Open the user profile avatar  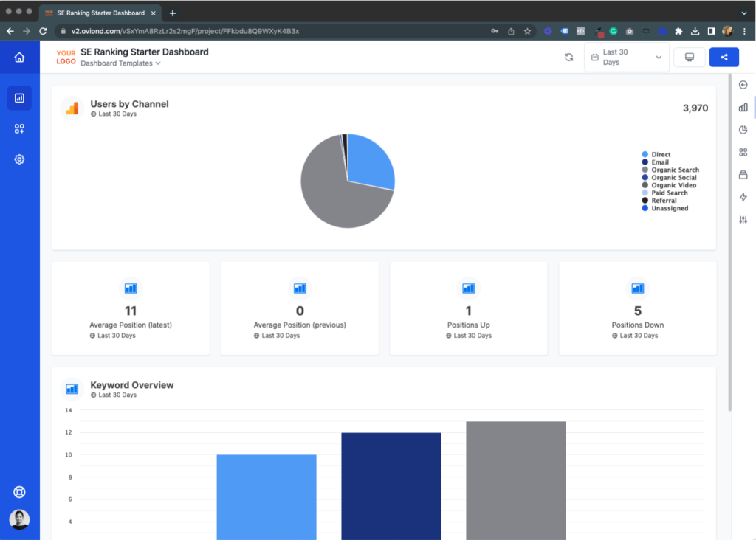coord(19,519)
